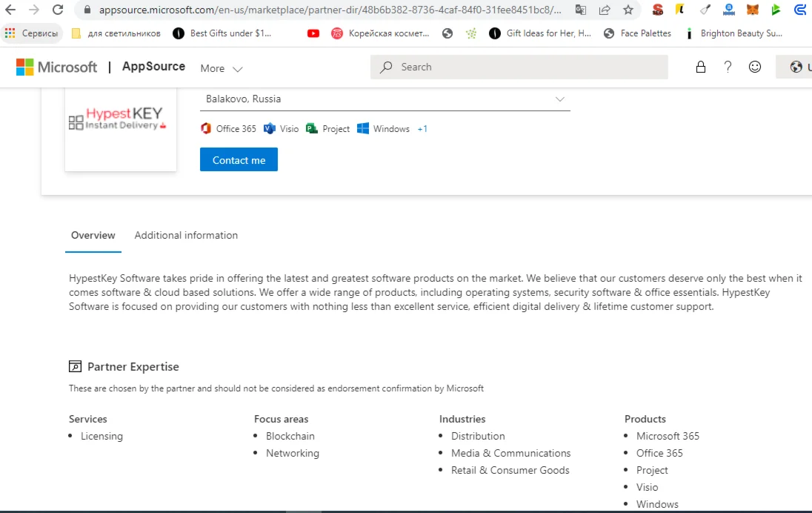Click the SEO extension icon
Viewport: 812px width, 513px height.
[658, 10]
